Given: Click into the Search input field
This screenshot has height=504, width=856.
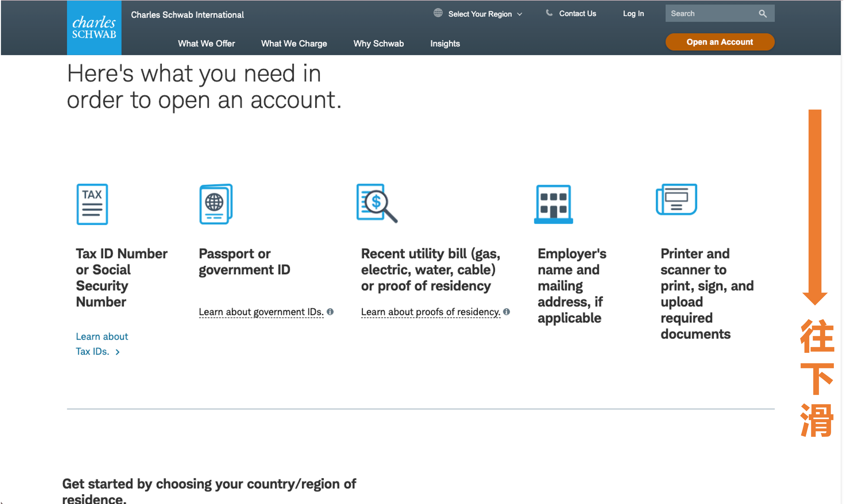Looking at the screenshot, I should tap(710, 14).
